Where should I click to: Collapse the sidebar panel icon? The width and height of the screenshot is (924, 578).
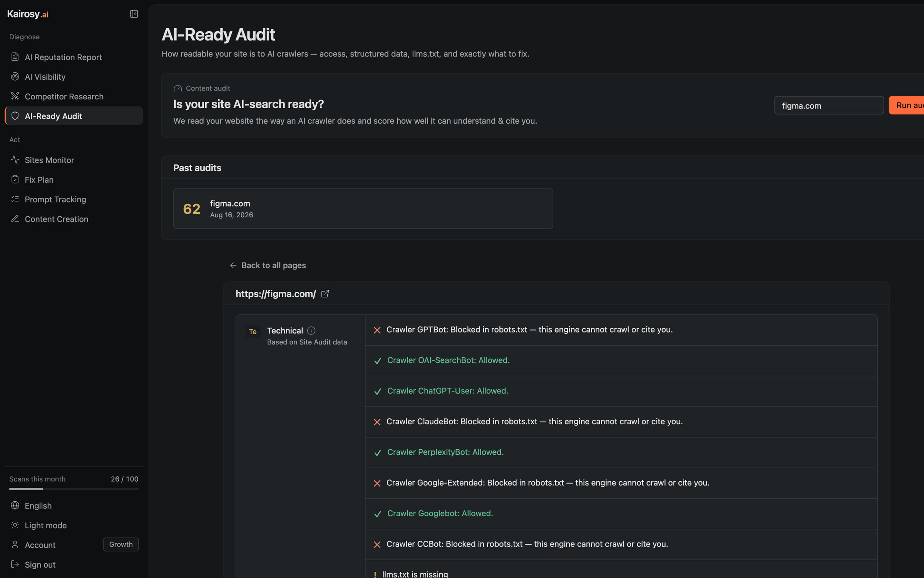click(x=134, y=14)
